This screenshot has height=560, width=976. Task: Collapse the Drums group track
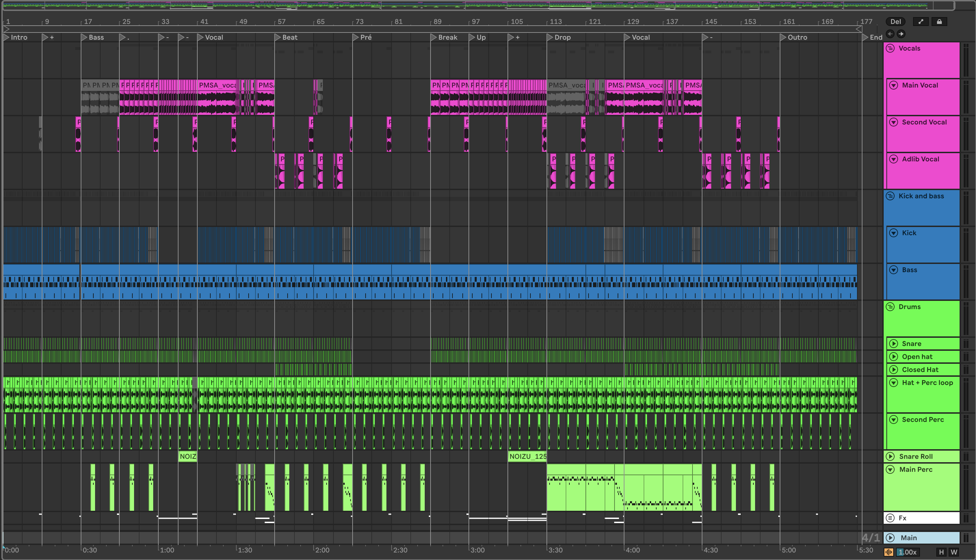click(x=890, y=307)
